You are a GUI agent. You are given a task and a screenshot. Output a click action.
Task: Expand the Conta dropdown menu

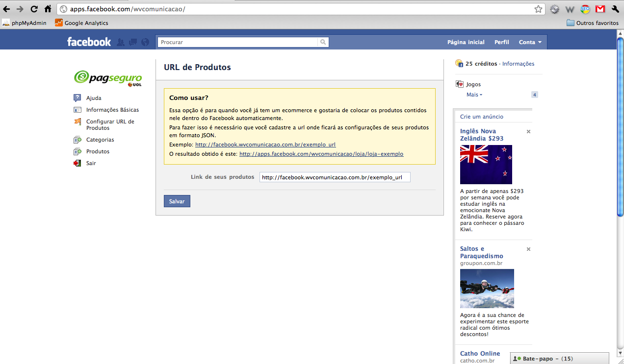(530, 42)
